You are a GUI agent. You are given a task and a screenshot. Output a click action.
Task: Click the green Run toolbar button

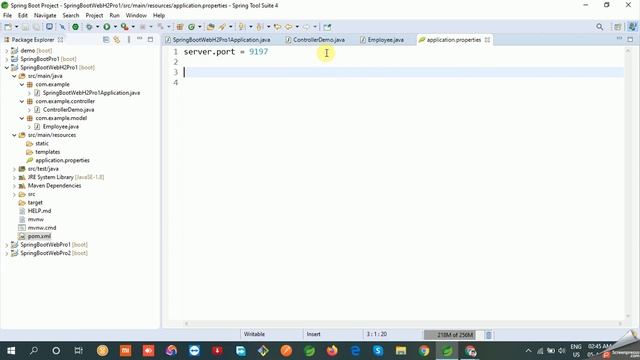click(x=107, y=27)
